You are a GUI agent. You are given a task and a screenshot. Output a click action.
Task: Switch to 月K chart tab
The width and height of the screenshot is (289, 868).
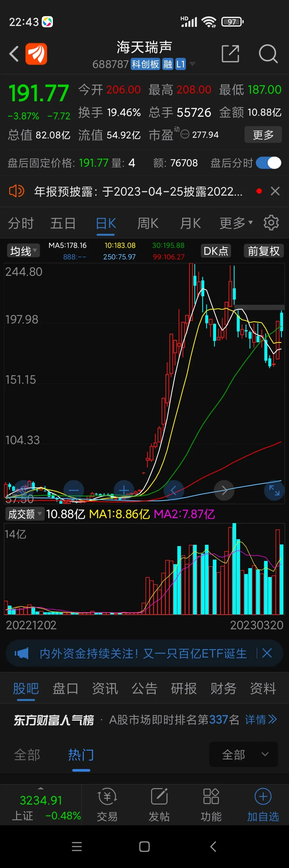coord(190,223)
